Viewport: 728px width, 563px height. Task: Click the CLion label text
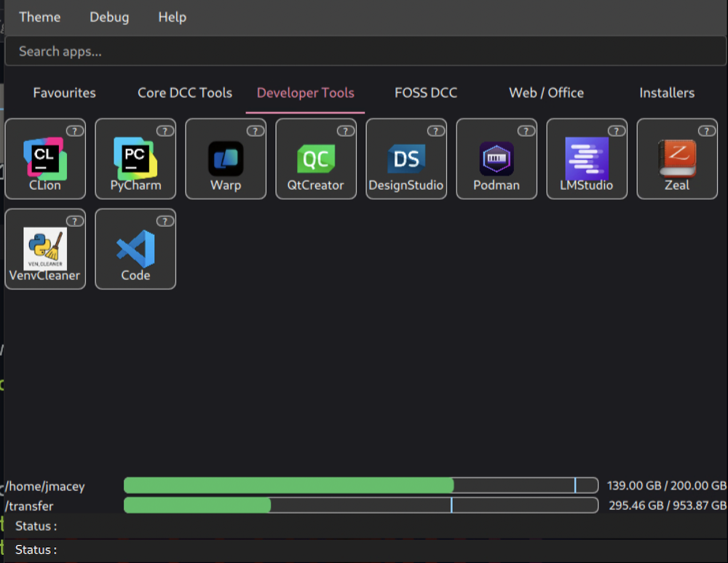click(45, 185)
